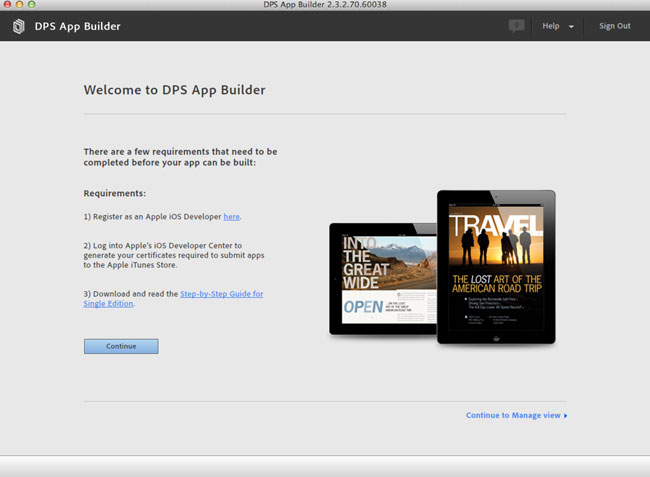Click the arrow beside Continue to Manage view
The width and height of the screenshot is (650, 477).
click(565, 416)
